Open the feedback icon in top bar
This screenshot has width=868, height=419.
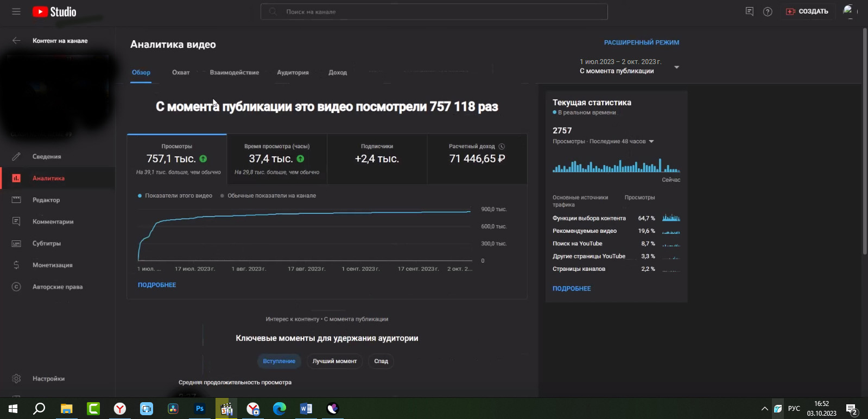(x=750, y=11)
